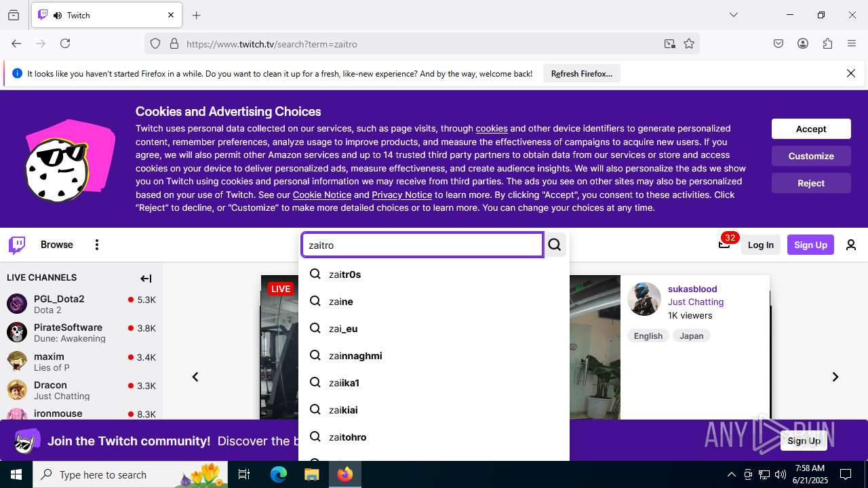The height and width of the screenshot is (488, 868).
Task: Accept cookies on Twitch
Action: [x=811, y=129]
